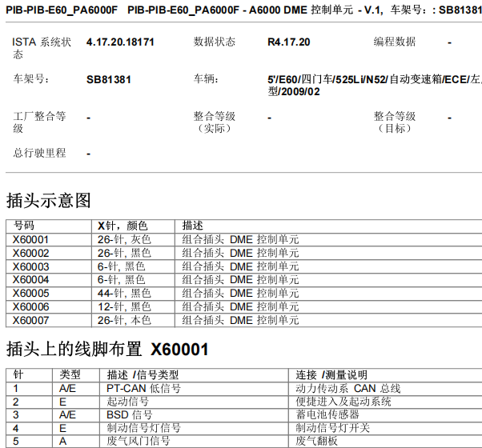Click '制动信号灯信号' in pin 4 row
The width and height of the screenshot is (482, 448).
(143, 428)
